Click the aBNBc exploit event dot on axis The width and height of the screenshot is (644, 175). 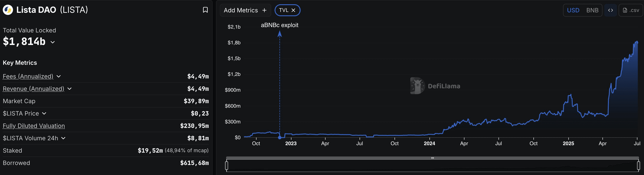coord(280,137)
